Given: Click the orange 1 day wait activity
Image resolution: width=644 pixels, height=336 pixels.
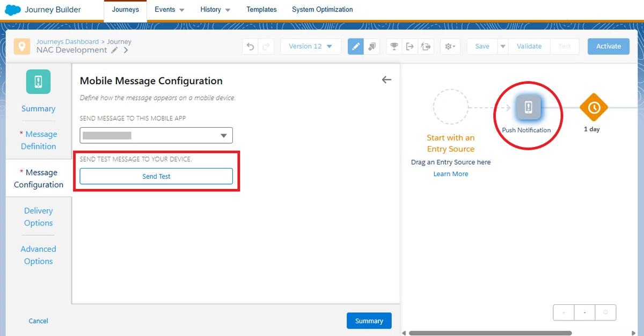Looking at the screenshot, I should tap(594, 108).
